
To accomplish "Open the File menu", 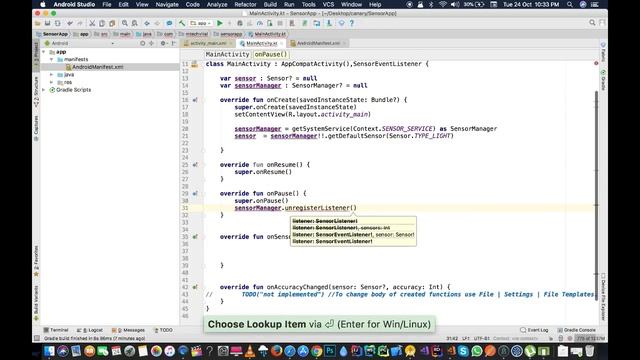I will click(107, 4).
